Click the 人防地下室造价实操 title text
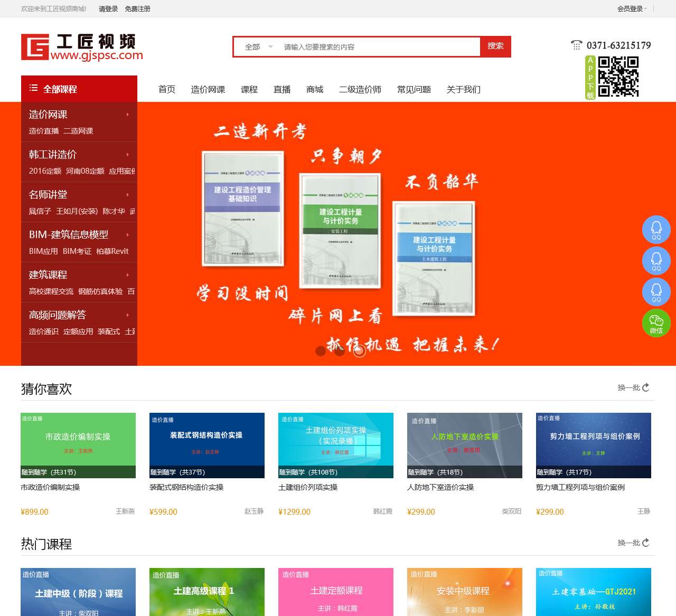Screen dimensions: 676x616 [x=440, y=487]
